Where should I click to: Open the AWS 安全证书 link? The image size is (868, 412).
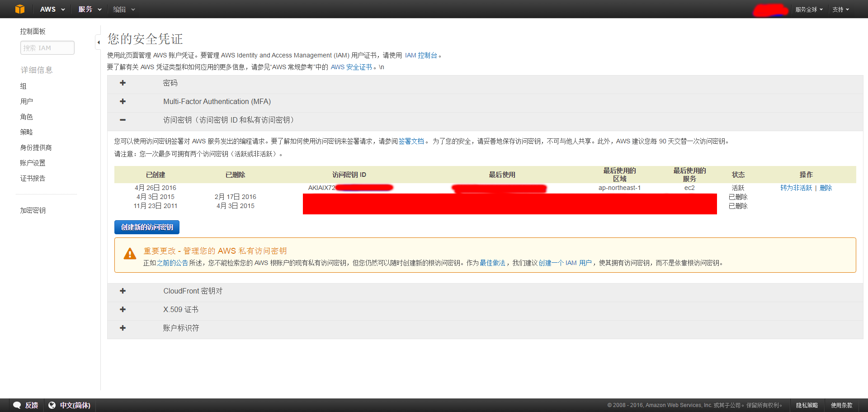tap(351, 67)
